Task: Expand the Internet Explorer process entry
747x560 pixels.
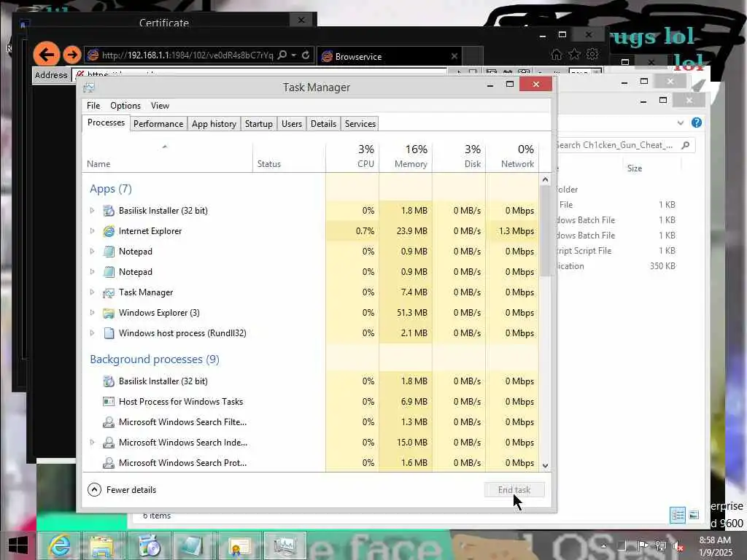Action: [93, 231]
